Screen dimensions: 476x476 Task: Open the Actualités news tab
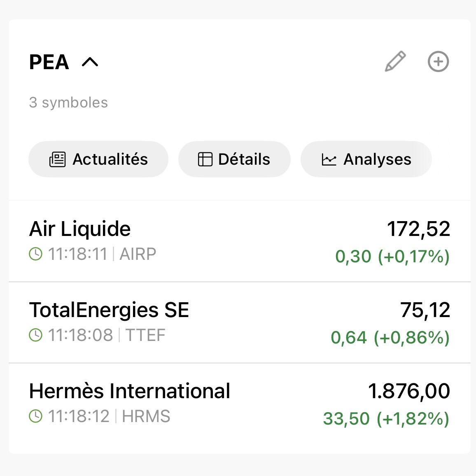pyautogui.click(x=98, y=159)
